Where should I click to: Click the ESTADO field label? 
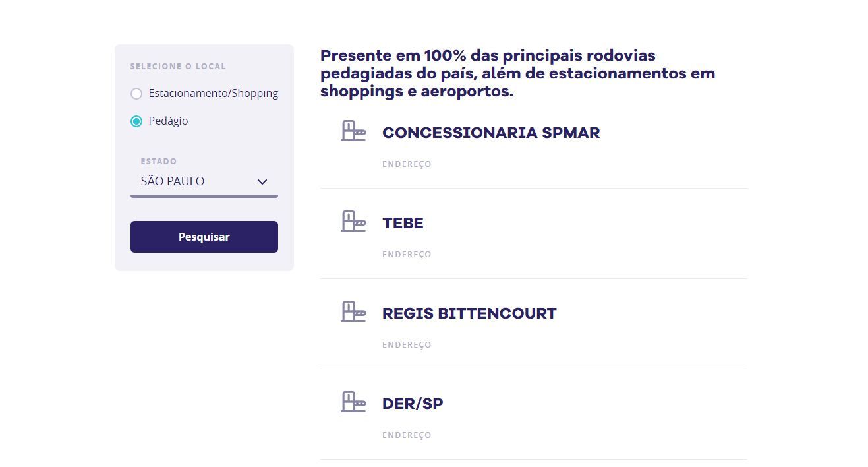click(159, 162)
